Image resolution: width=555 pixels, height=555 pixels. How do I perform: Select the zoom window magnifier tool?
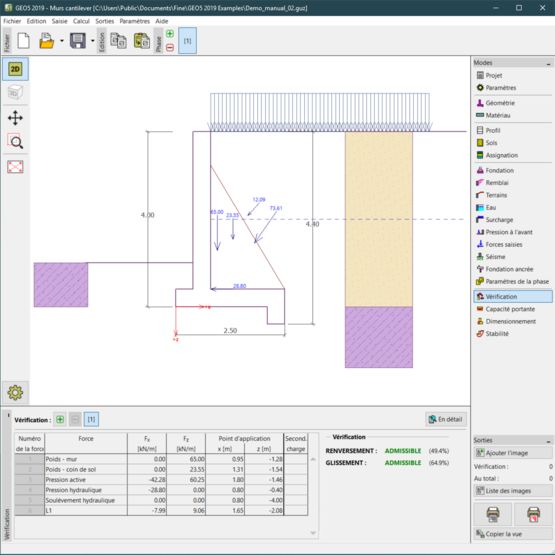pos(15,142)
